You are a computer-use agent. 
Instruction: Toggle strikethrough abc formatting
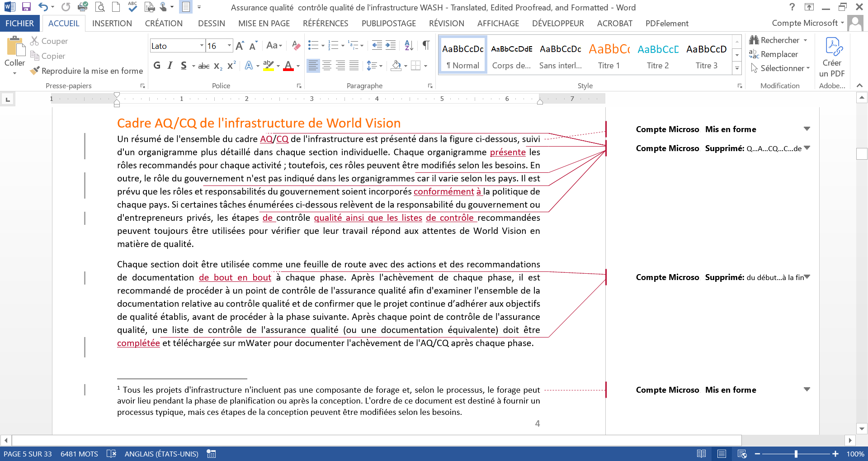pyautogui.click(x=204, y=66)
